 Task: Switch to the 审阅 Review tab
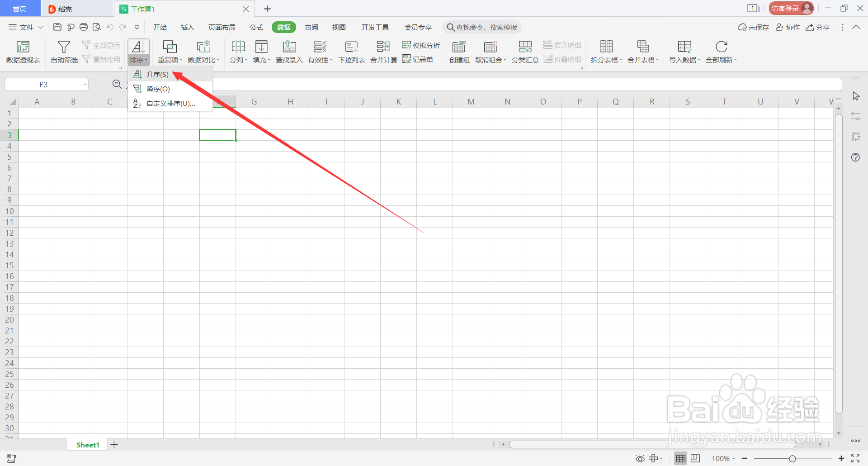tap(311, 27)
